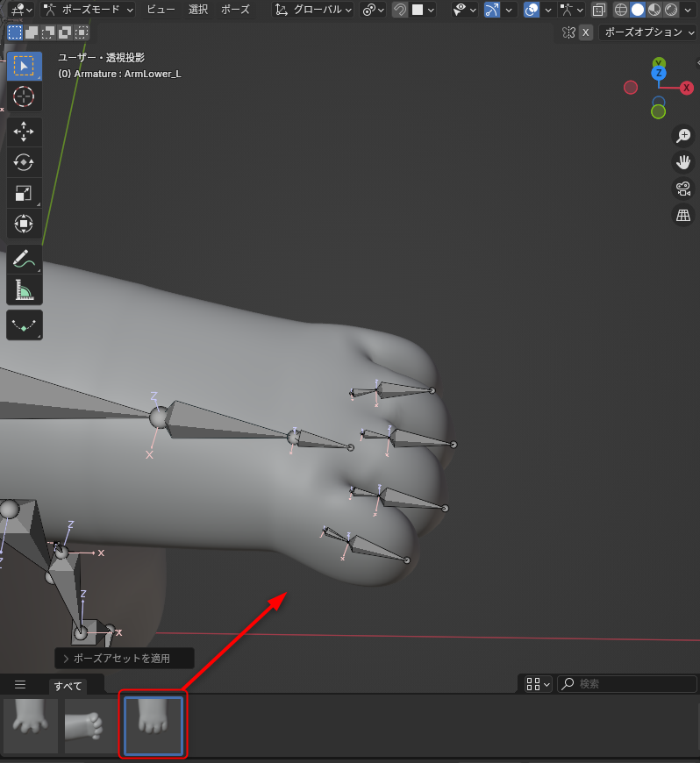Image resolution: width=700 pixels, height=763 pixels.
Task: Select the Move tool in the toolbar
Action: tap(24, 131)
